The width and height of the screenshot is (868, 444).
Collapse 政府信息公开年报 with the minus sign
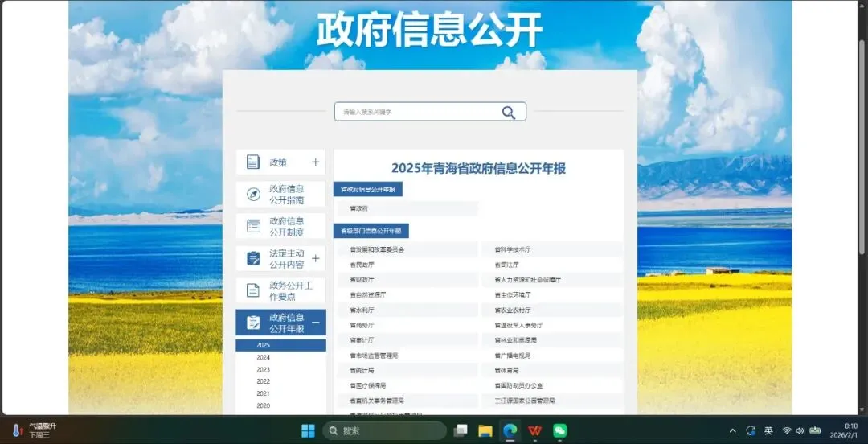tap(316, 323)
